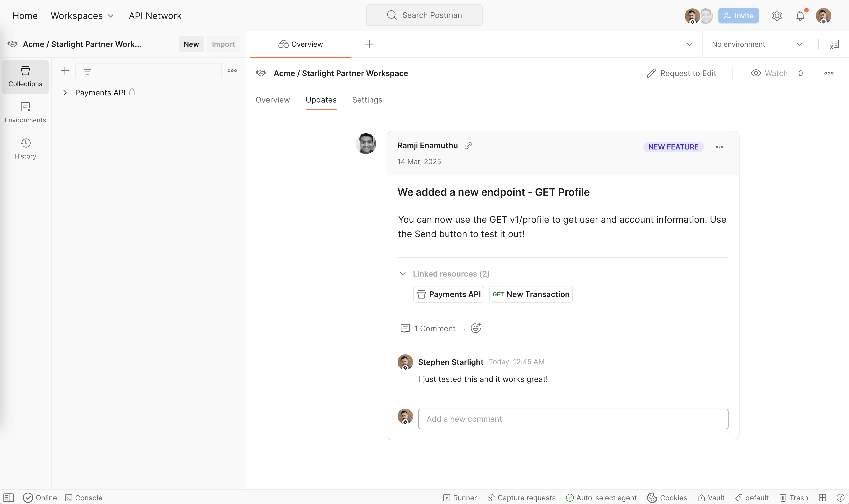Screen dimensions: 849x504
Task: Open the Postman Console
Action: pos(84,498)
